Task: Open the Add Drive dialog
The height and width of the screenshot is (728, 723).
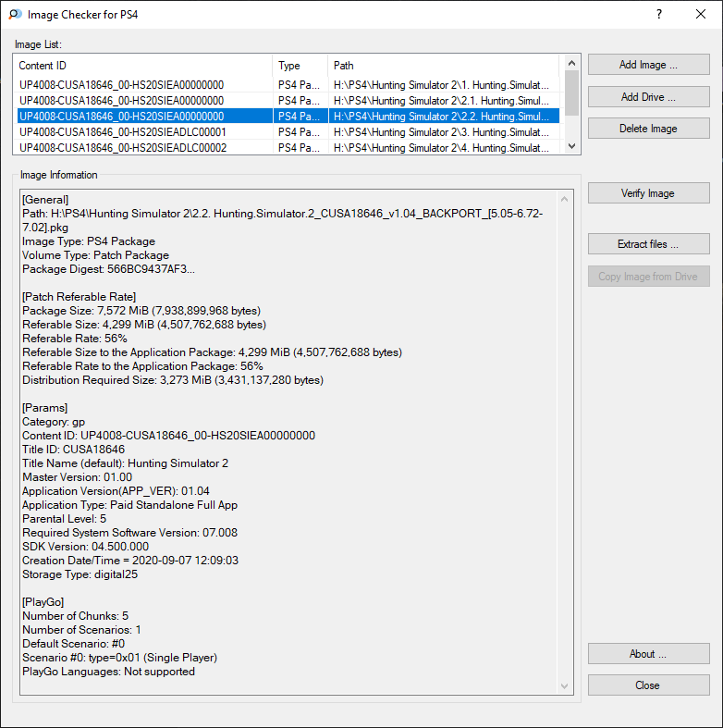Action: coord(648,96)
